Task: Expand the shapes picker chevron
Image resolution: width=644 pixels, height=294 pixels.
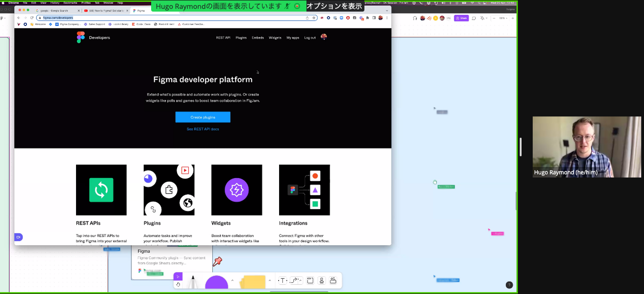Action: point(232,281)
